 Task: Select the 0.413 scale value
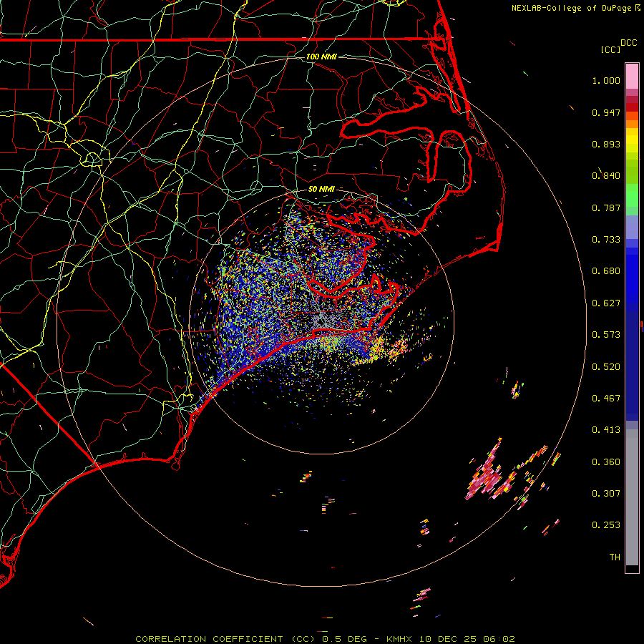[x=606, y=430]
